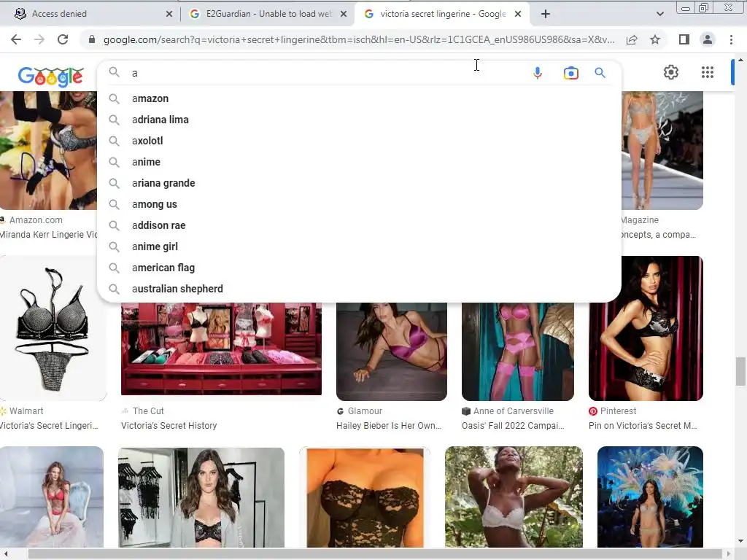Select the 'ariana grande' suggestion

point(359,183)
